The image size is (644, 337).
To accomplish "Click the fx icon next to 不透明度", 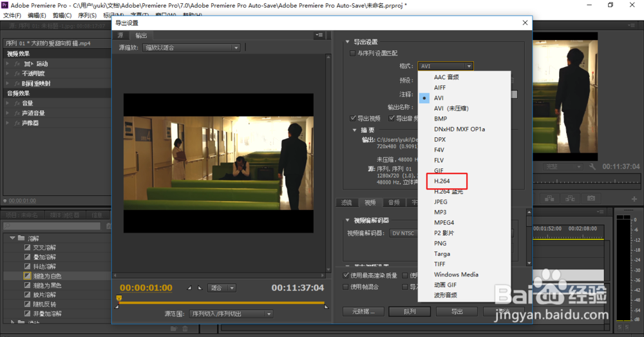I will click(x=17, y=73).
